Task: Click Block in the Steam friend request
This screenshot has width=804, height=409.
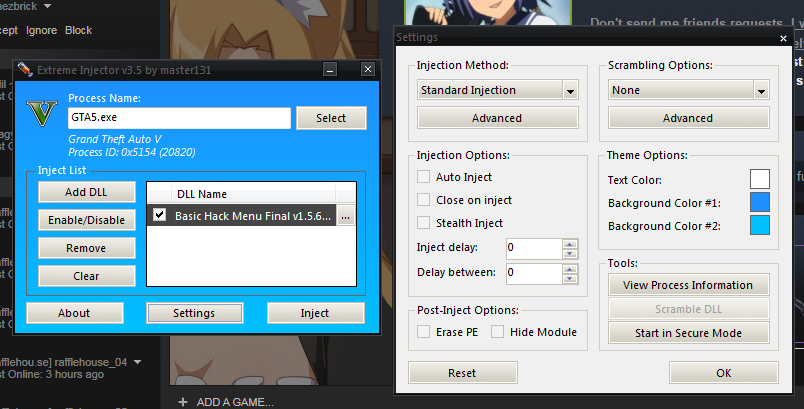Action: coord(78,30)
